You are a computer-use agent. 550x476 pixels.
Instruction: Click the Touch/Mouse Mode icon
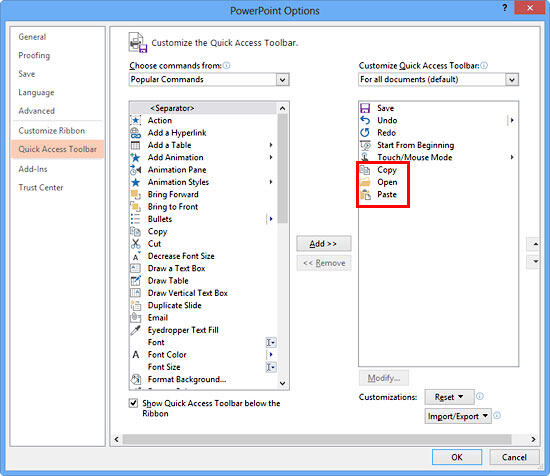[365, 157]
